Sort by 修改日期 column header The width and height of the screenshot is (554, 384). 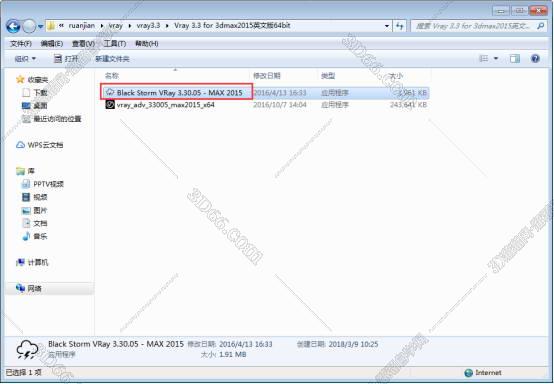[x=267, y=76]
